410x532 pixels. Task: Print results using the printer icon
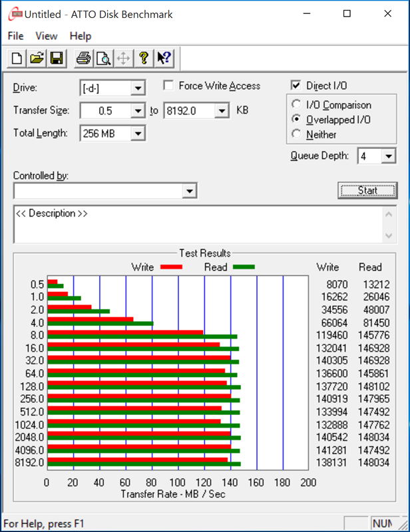[83, 59]
